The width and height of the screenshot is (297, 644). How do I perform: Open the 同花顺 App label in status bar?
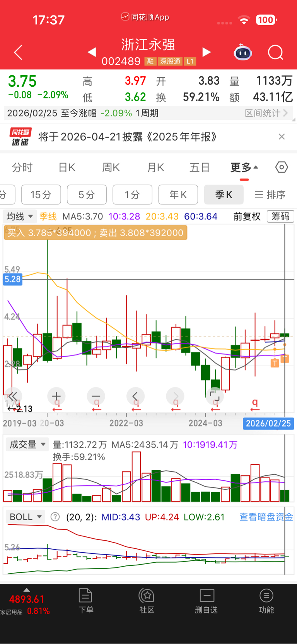(x=145, y=17)
